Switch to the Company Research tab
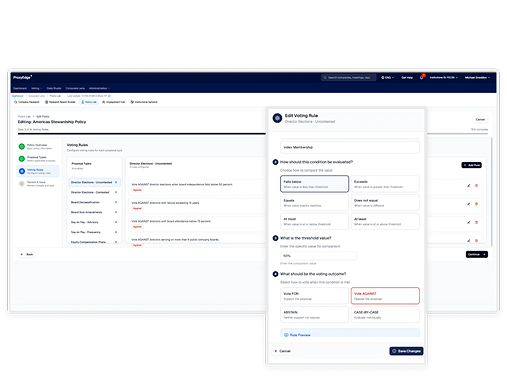 [27, 102]
